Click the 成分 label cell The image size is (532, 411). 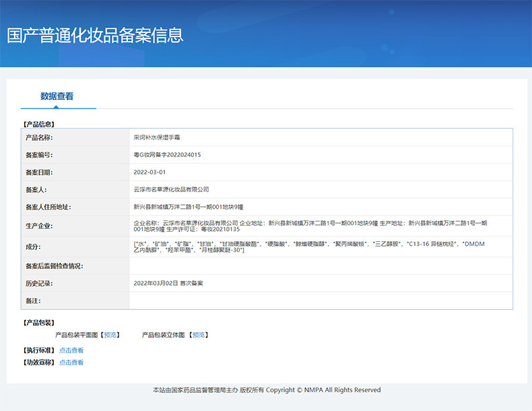(x=75, y=247)
